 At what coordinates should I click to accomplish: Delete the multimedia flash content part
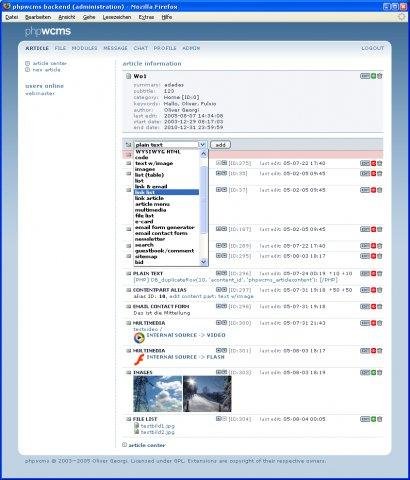pos(380,351)
